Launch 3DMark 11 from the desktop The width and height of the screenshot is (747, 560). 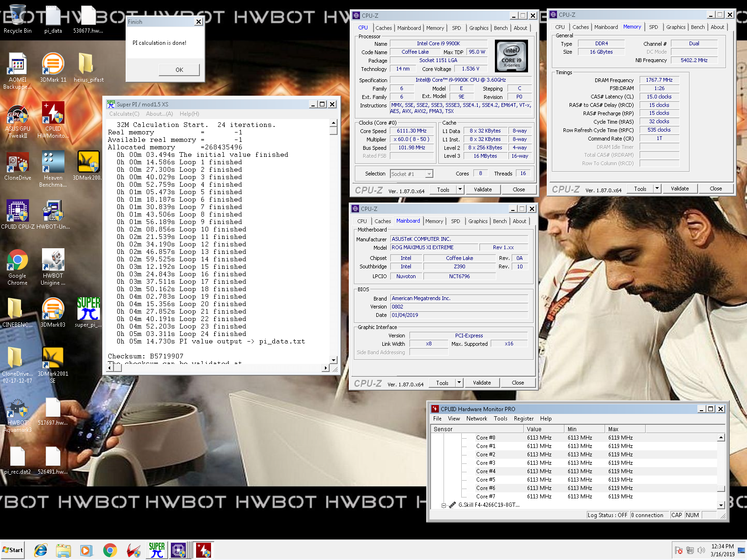tap(53, 68)
